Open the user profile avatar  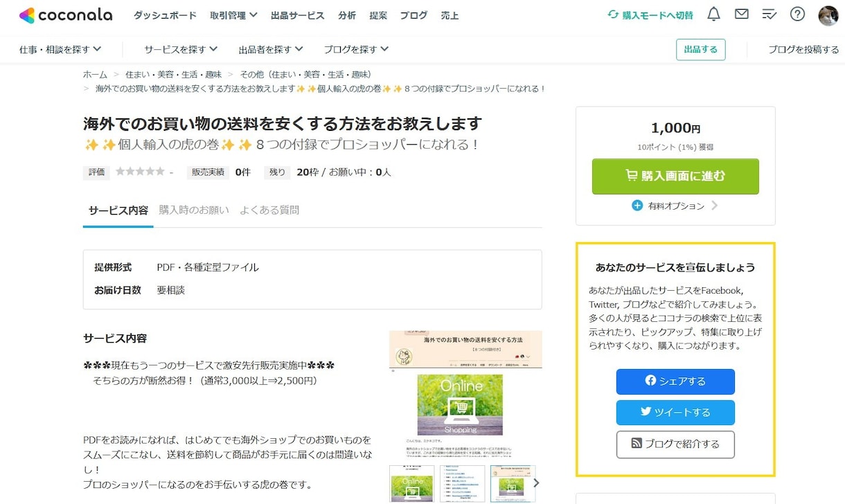click(828, 15)
